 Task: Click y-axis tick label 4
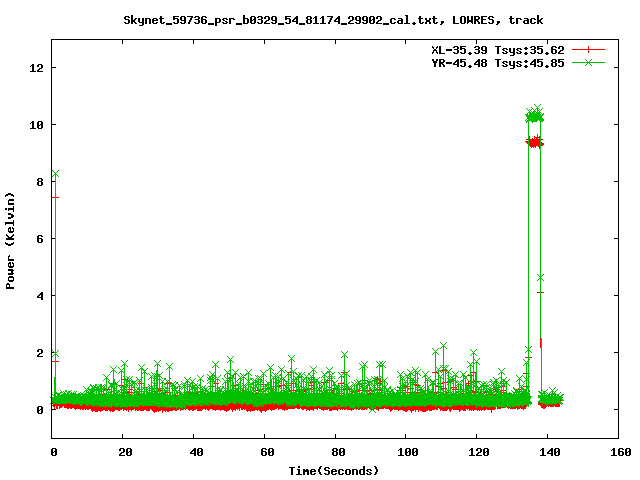coord(40,296)
